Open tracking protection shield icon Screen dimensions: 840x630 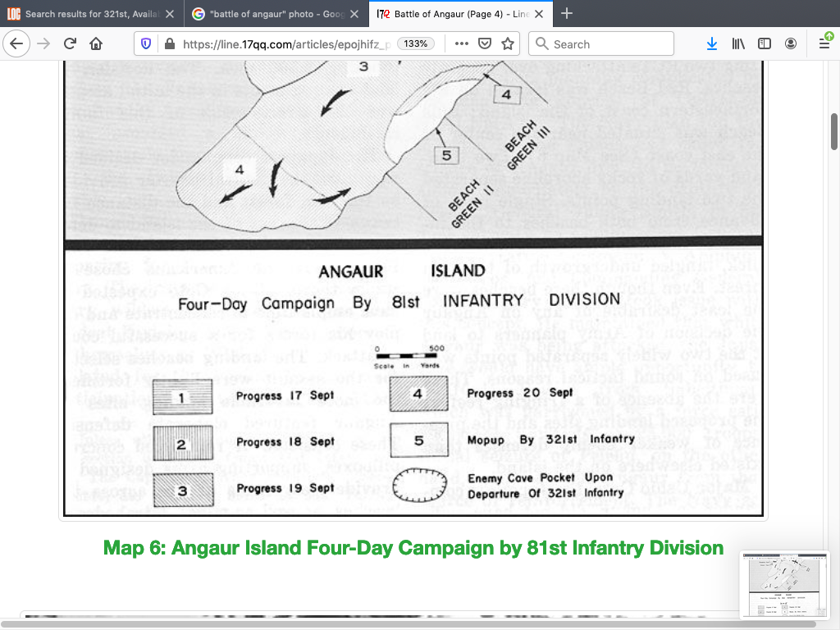[147, 44]
